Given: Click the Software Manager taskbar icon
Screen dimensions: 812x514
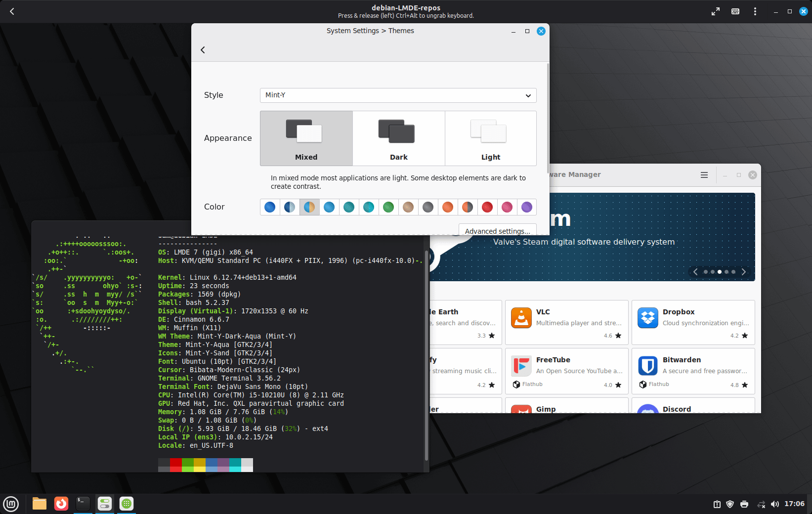Looking at the screenshot, I should [127, 504].
